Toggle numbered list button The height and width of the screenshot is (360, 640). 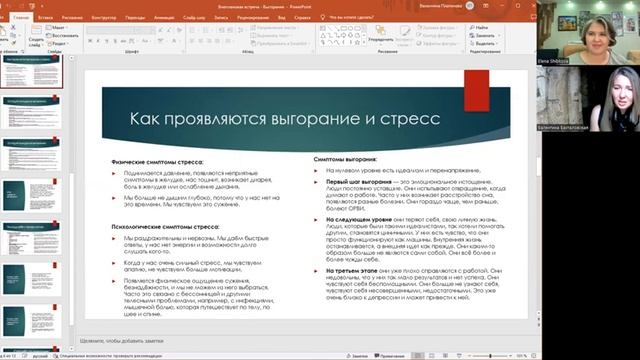[x=206, y=30]
